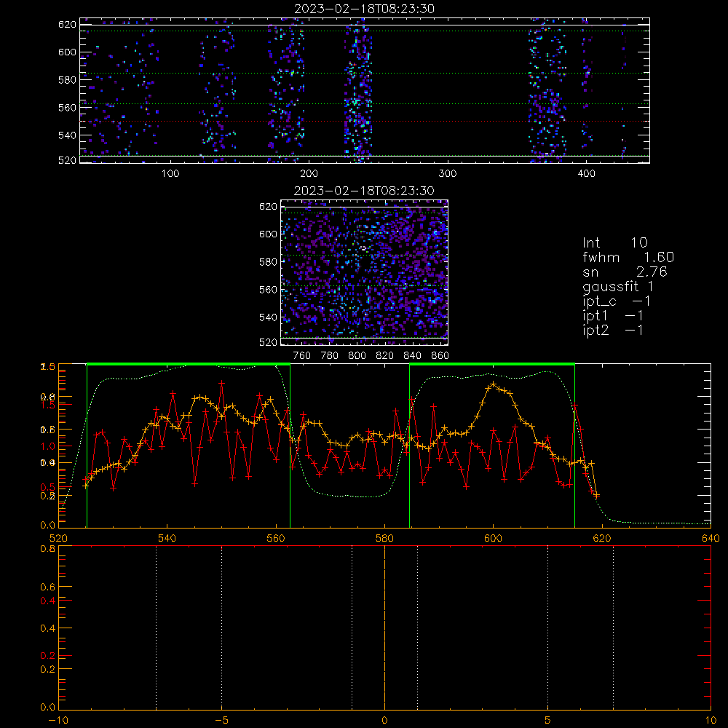728x728 pixels.
Task: Click y-axis label 580 on top plot
Action: (67, 80)
